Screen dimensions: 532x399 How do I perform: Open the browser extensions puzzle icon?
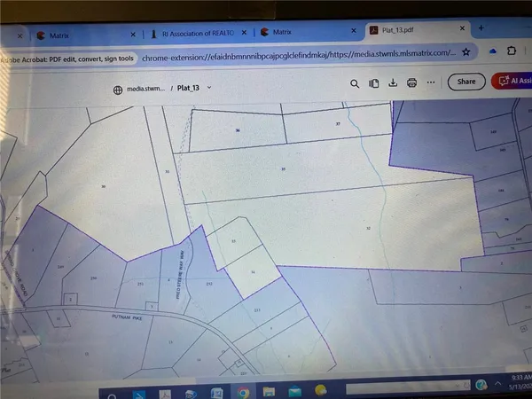(512, 53)
